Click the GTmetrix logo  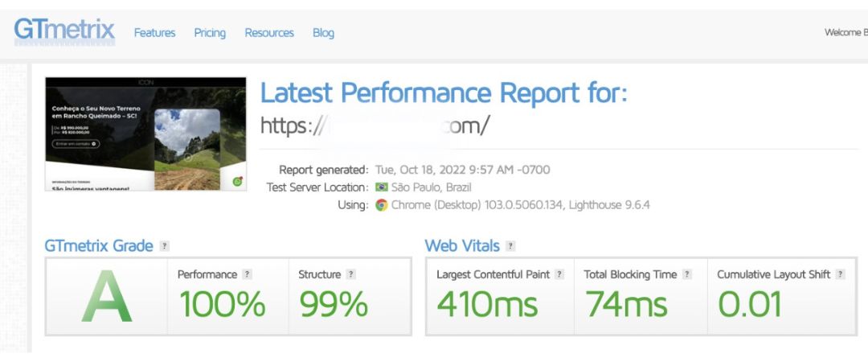pyautogui.click(x=64, y=31)
